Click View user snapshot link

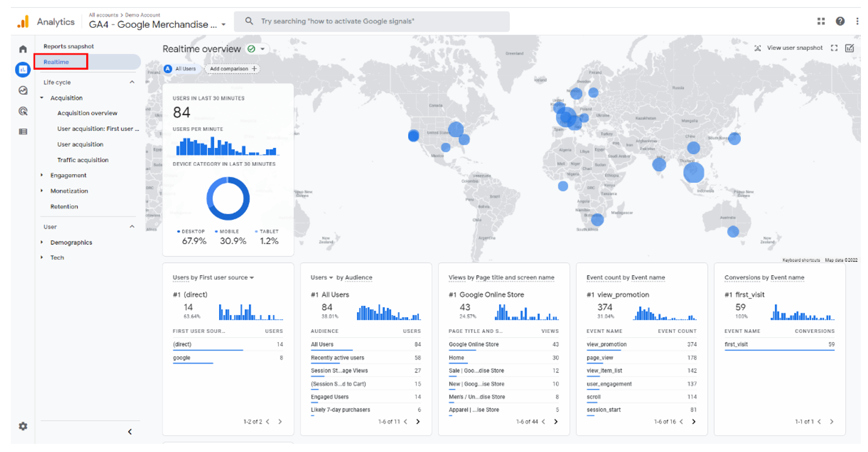coord(795,48)
